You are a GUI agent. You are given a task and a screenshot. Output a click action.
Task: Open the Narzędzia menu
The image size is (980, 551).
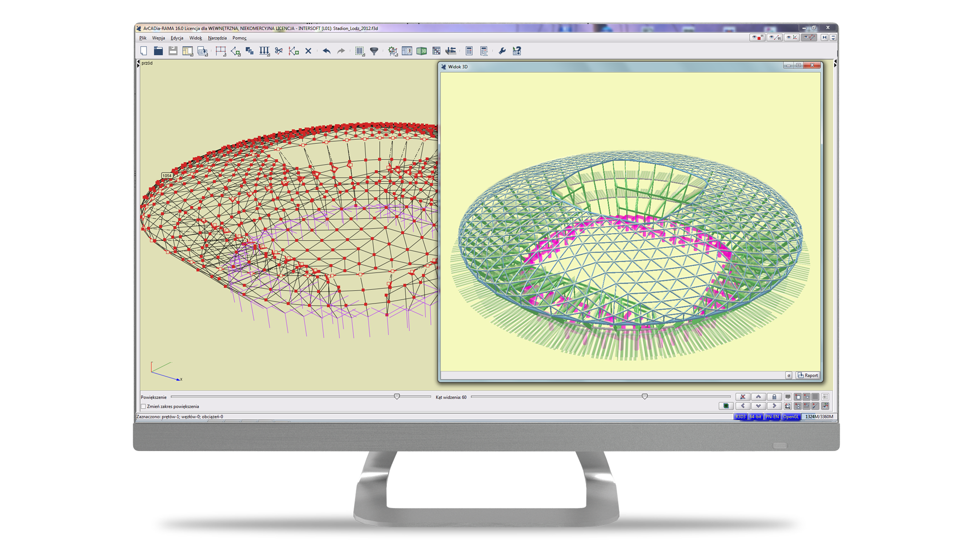click(x=217, y=38)
